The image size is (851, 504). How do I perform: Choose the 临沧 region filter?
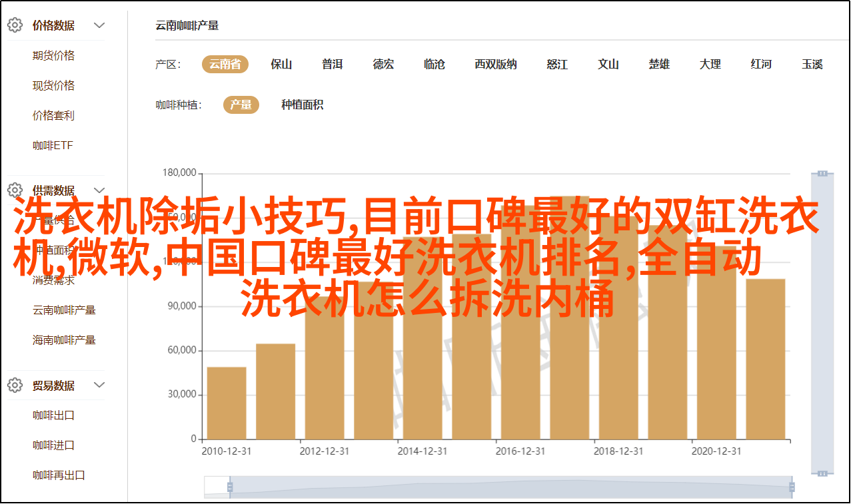point(434,65)
